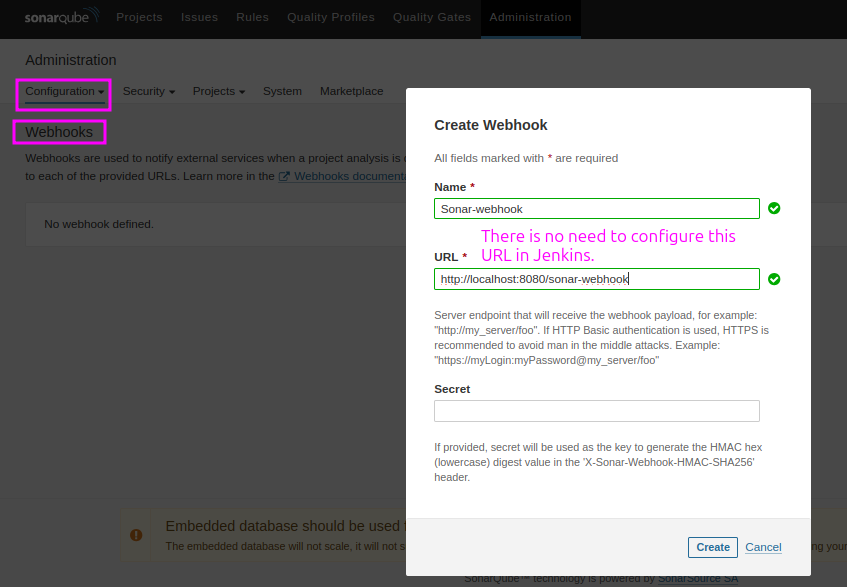Open Projects in the top navigation
Viewport: 847px width, 587px height.
pyautogui.click(x=140, y=17)
